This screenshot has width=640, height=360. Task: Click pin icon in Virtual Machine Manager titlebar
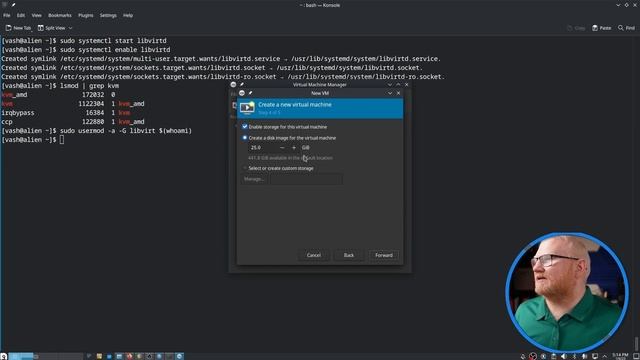pos(242,84)
